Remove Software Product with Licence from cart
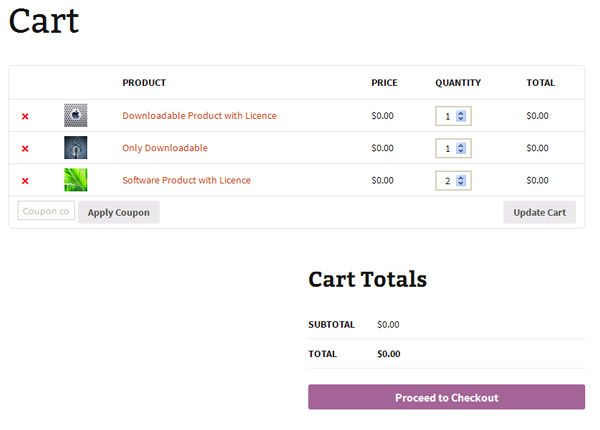The width and height of the screenshot is (600, 430). 25,181
